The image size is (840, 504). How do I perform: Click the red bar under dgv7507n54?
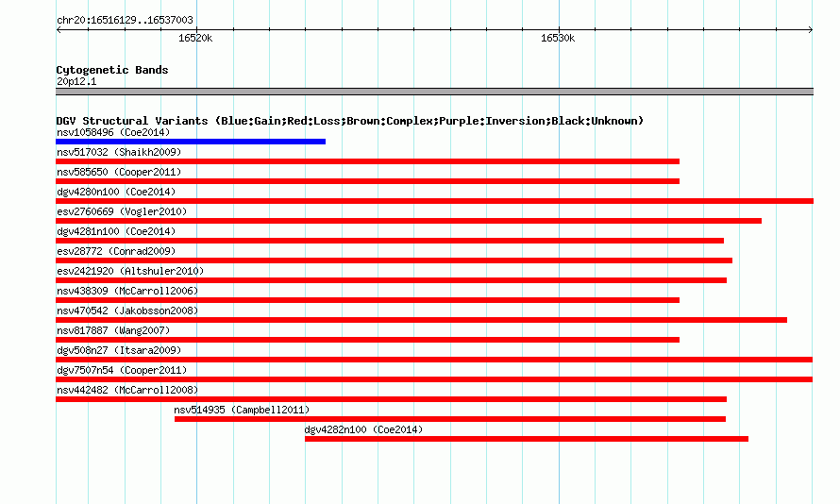pyautogui.click(x=434, y=379)
